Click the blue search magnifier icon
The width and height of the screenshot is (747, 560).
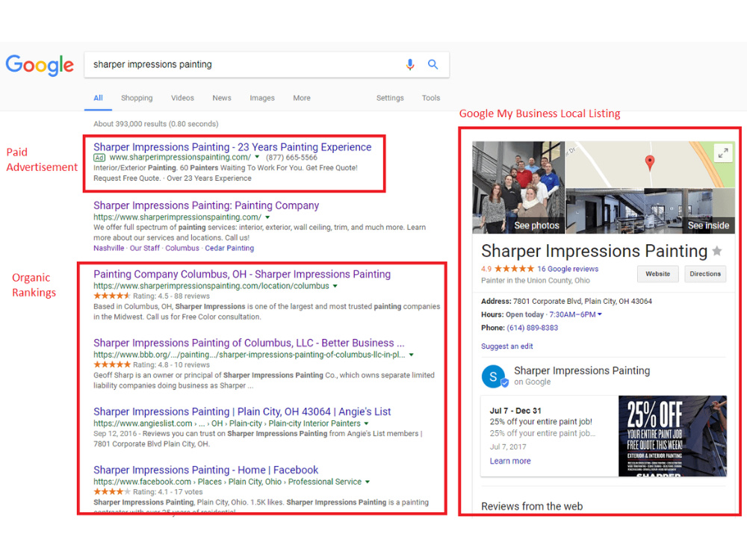[x=433, y=64]
